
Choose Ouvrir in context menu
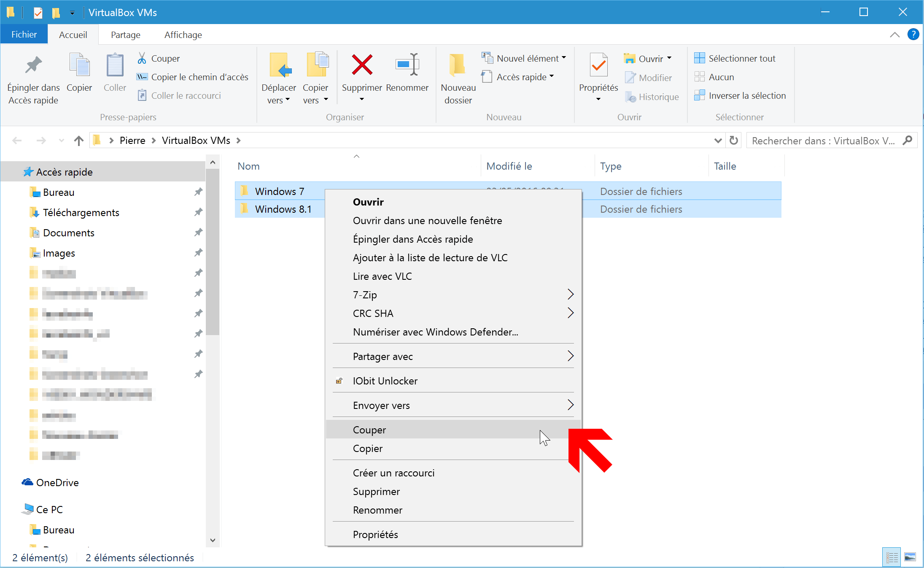pyautogui.click(x=453, y=202)
